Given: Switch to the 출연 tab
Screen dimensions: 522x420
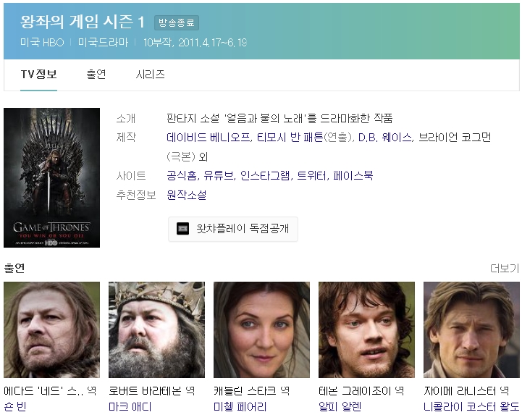Looking at the screenshot, I should [x=96, y=74].
